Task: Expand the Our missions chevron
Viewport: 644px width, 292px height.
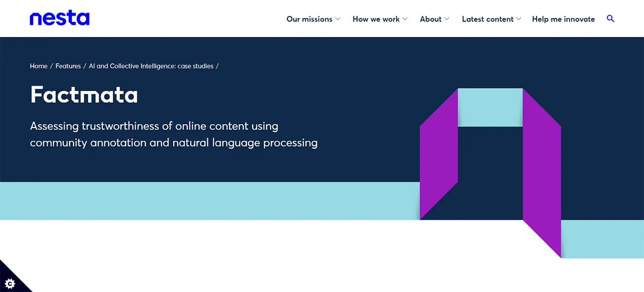Action: 338,19
